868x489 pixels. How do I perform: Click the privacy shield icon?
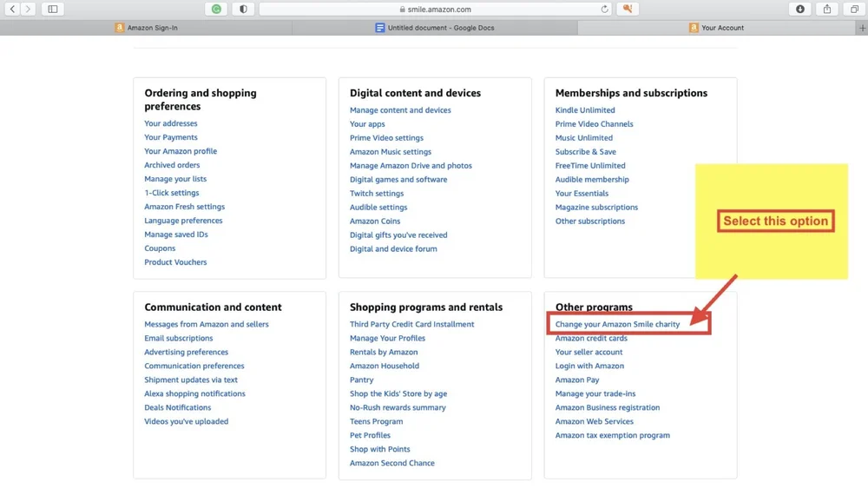click(x=243, y=9)
